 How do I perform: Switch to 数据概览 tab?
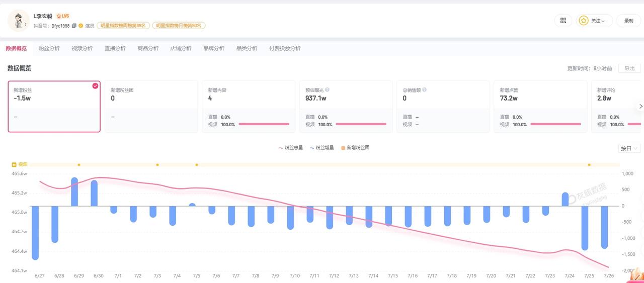pyautogui.click(x=16, y=48)
